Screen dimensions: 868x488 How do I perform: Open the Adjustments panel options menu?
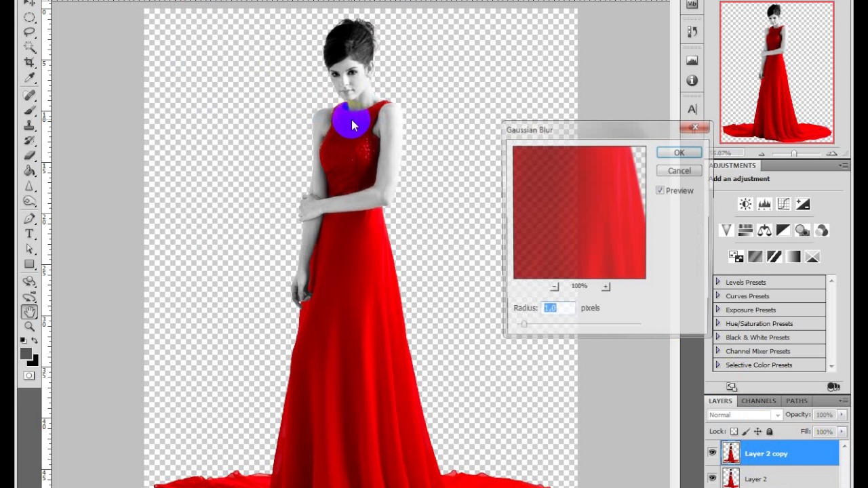[x=843, y=165]
